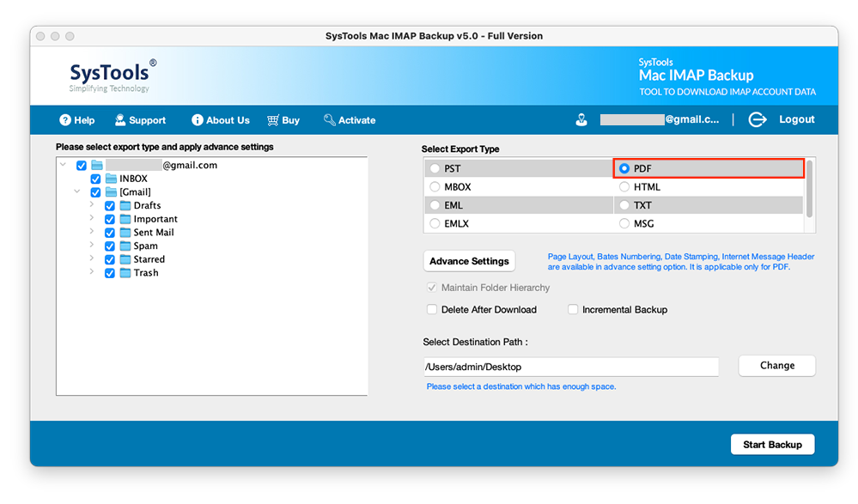Image resolution: width=858 pixels, height=504 pixels.
Task: Click the Support person icon
Action: (120, 120)
